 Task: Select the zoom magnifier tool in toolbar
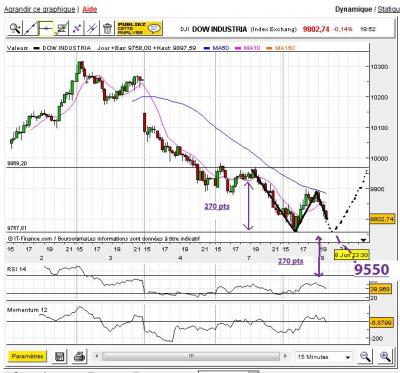coord(15,28)
